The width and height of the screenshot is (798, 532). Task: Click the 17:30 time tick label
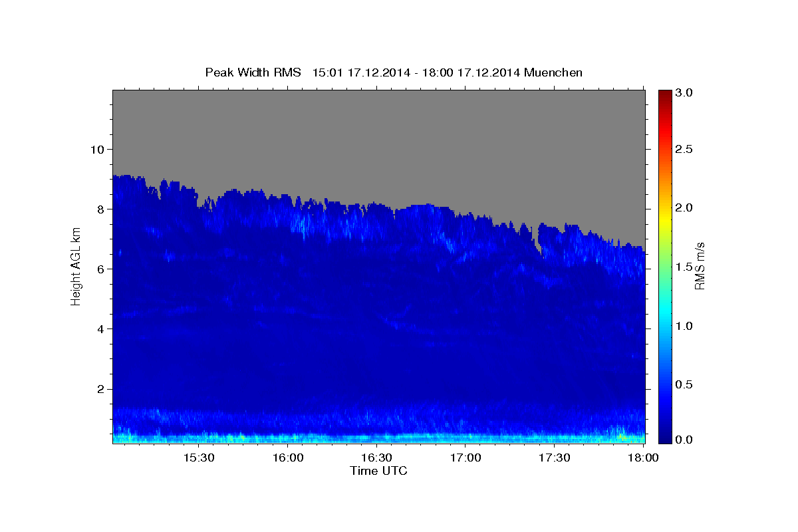554,458
